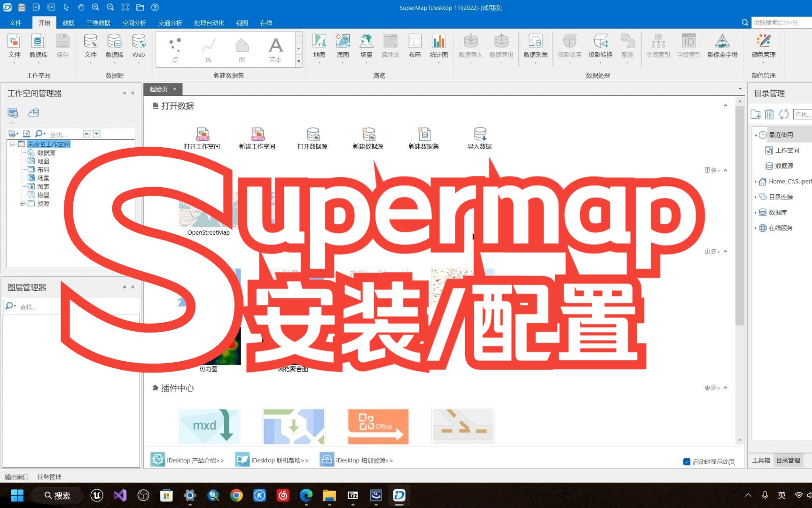Create a new 点 point dataset
This screenshot has width=812, height=508.
(x=175, y=50)
